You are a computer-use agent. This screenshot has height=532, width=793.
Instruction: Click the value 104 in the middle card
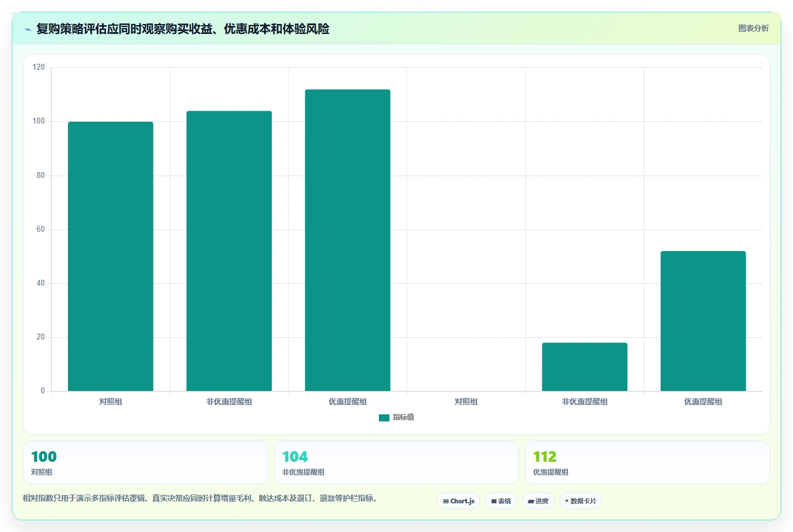[295, 457]
